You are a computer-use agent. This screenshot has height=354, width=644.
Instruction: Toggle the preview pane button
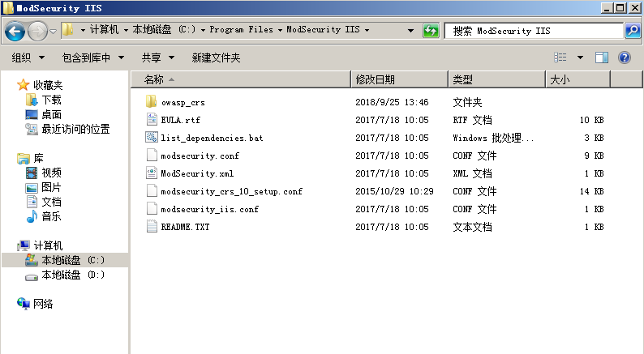tap(602, 58)
